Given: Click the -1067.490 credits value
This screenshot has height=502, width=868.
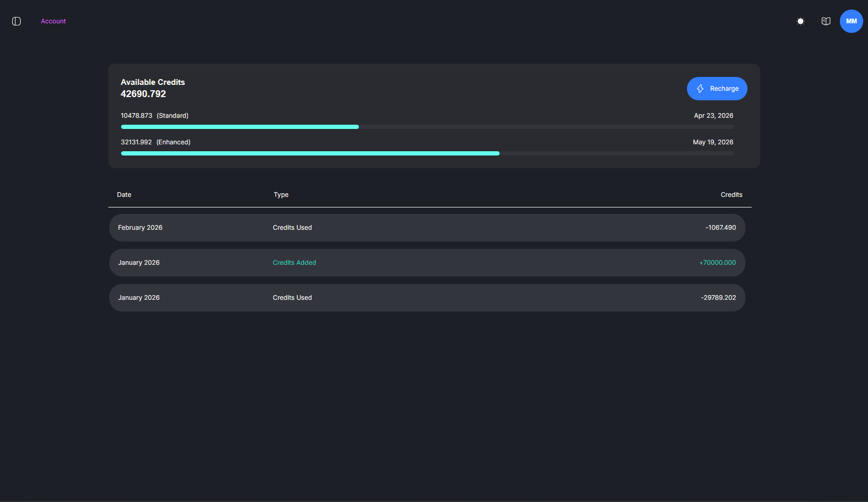Looking at the screenshot, I should (x=721, y=228).
